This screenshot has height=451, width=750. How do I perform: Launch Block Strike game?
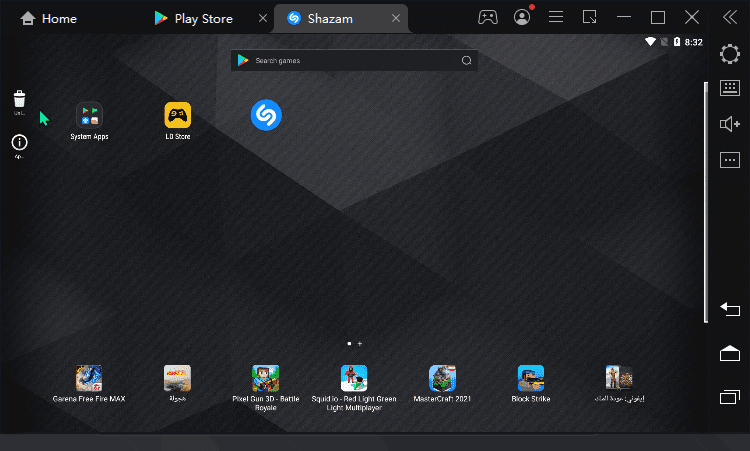coord(531,378)
